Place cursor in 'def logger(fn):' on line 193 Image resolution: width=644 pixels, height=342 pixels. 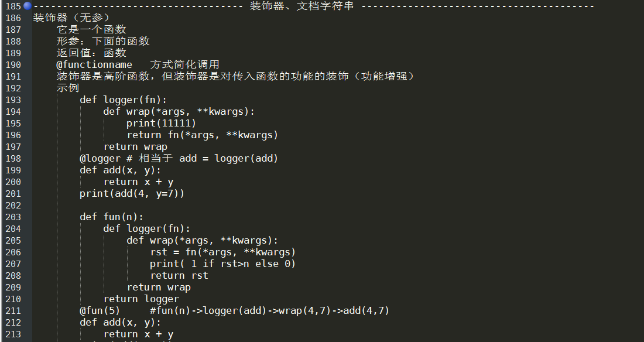123,100
